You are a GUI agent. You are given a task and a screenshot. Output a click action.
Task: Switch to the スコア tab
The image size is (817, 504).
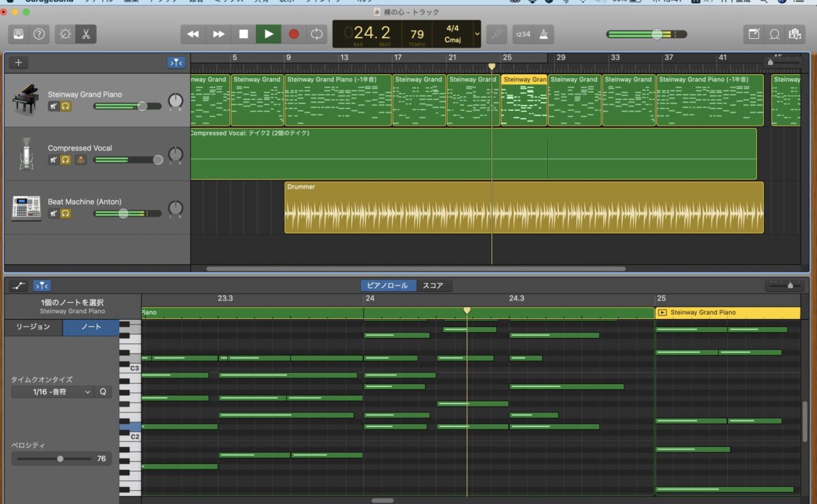pyautogui.click(x=434, y=286)
